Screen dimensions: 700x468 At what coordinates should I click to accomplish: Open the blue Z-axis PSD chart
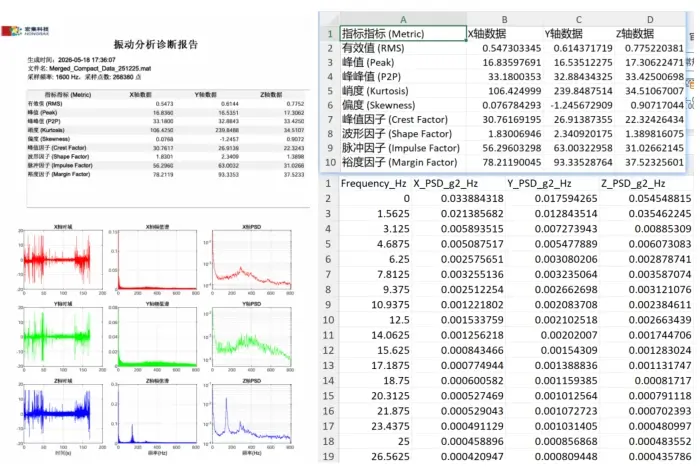point(251,415)
